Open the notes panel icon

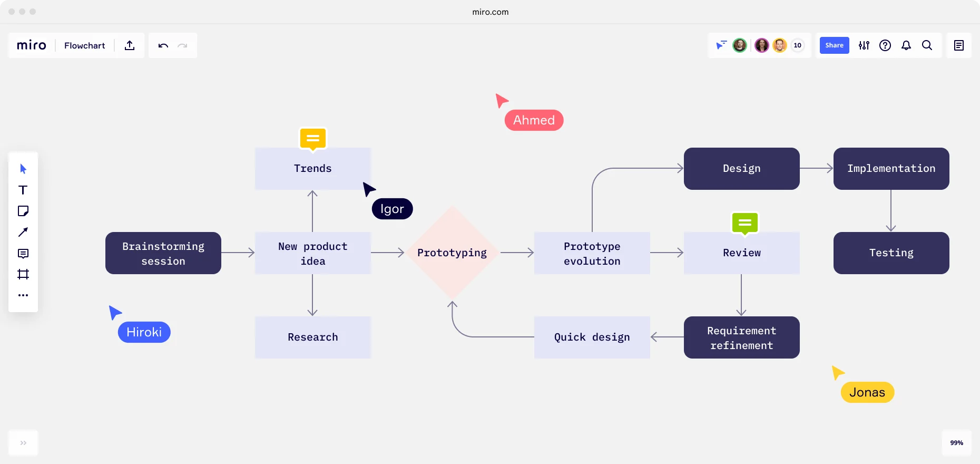[959, 45]
